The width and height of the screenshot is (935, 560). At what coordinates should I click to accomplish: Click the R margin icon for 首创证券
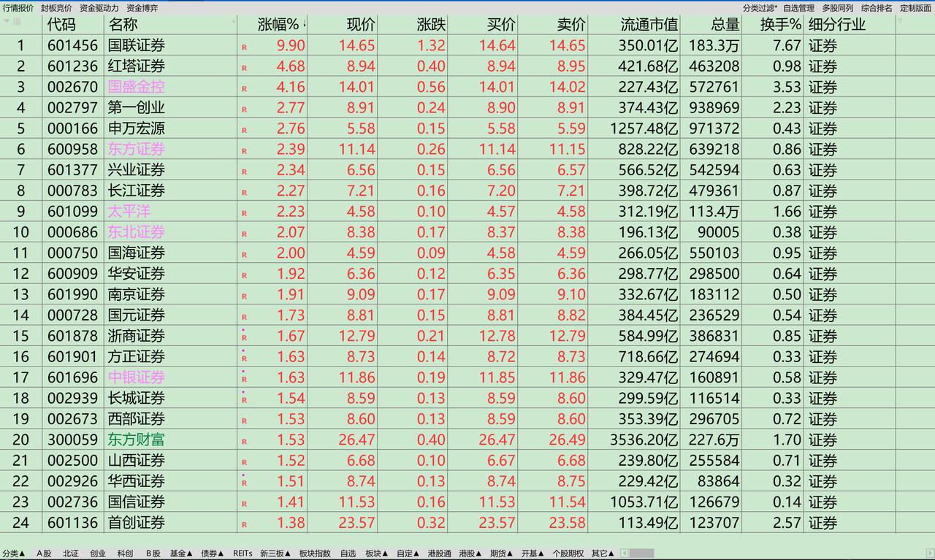(244, 525)
